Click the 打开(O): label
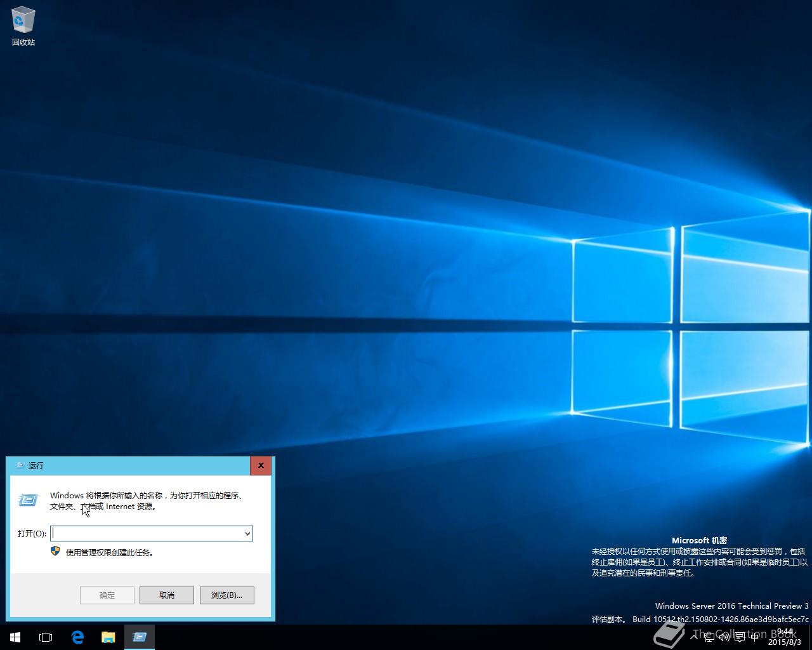Viewport: 812px width, 650px height. click(32, 533)
